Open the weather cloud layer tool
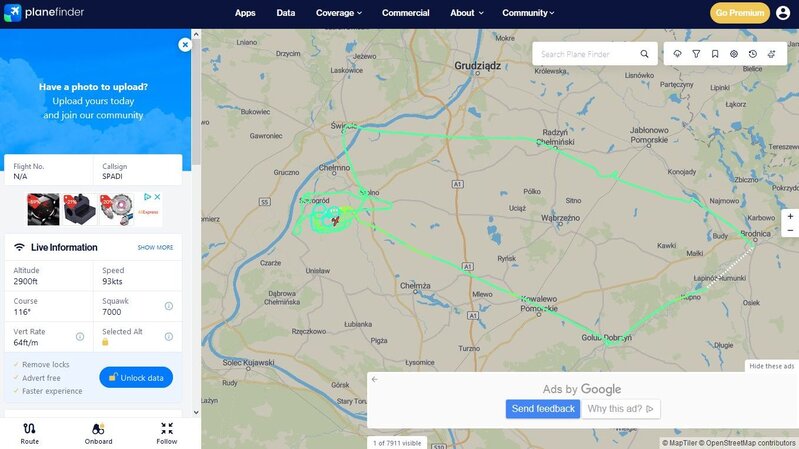Viewport: 799px width, 449px height. (x=677, y=54)
